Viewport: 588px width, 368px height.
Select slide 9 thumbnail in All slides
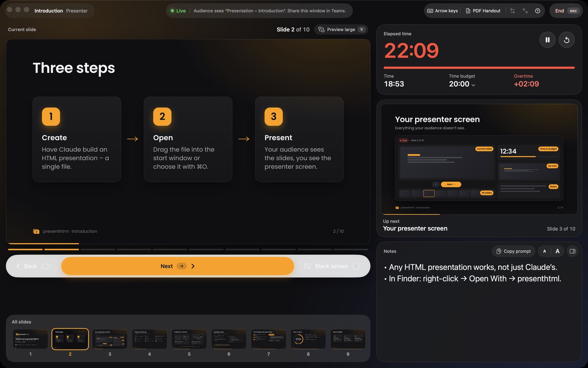coord(348,339)
